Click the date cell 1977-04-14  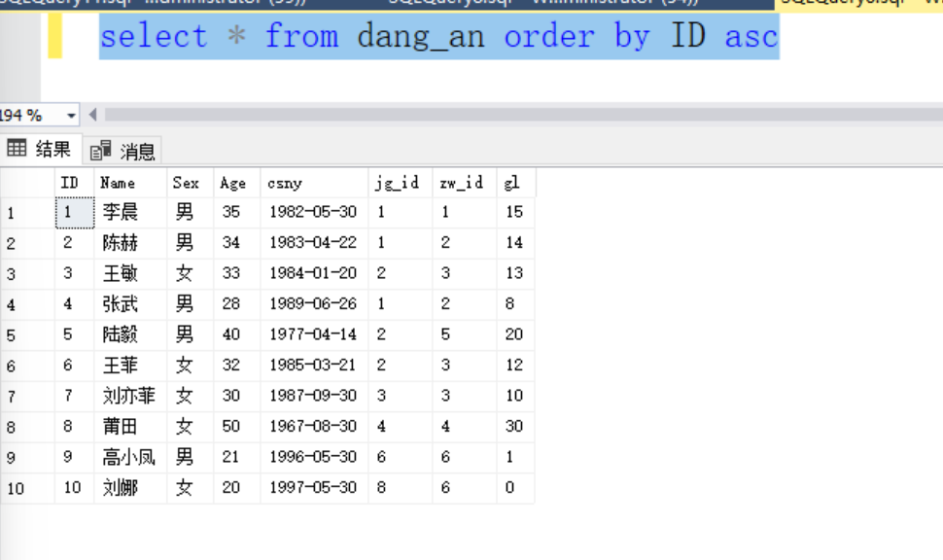[315, 335]
